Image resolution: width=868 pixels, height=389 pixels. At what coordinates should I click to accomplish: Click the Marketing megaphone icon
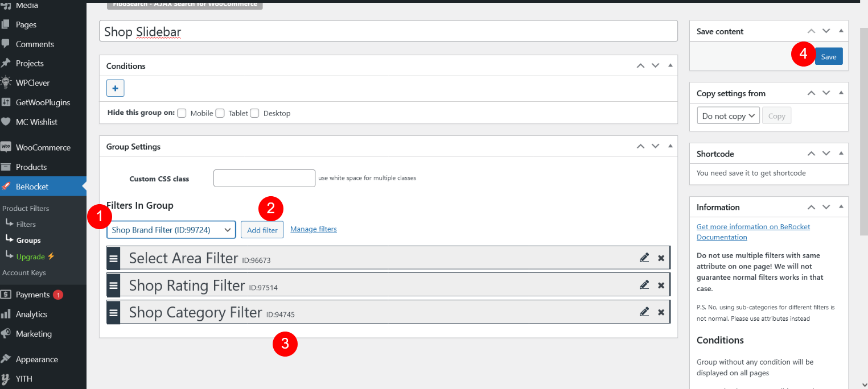(6, 333)
